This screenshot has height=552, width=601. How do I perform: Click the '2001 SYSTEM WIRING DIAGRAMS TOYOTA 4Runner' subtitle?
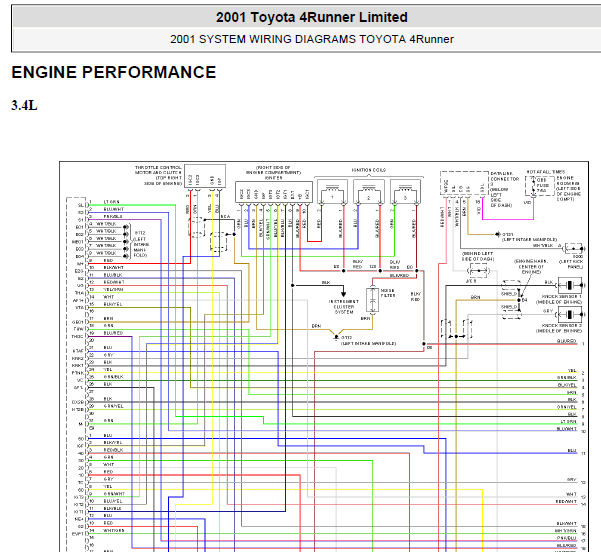point(312,39)
